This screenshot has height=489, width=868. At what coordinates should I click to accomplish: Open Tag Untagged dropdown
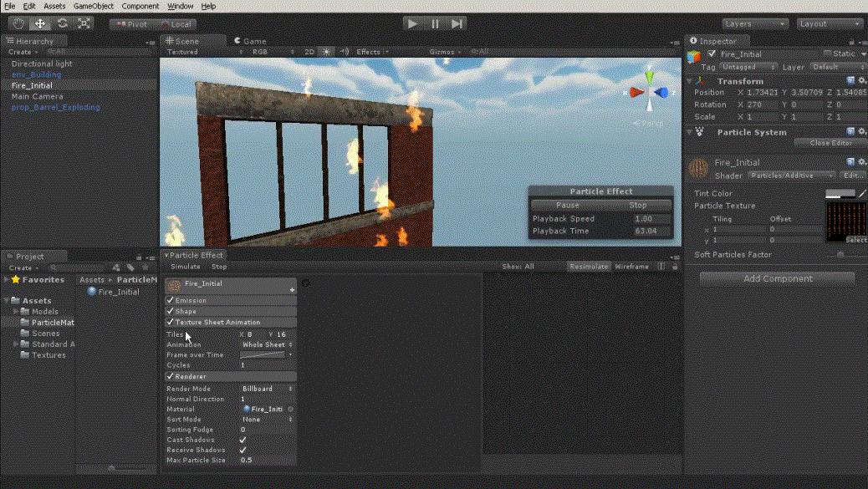coord(748,67)
